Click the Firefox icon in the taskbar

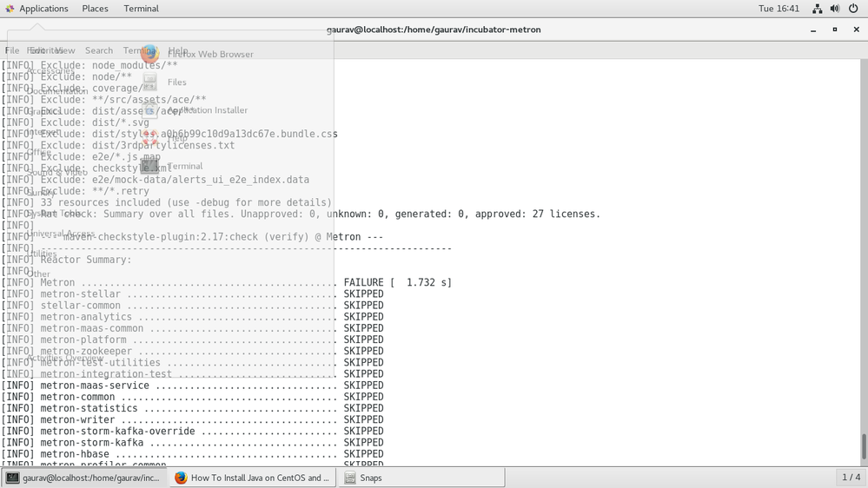click(x=181, y=478)
